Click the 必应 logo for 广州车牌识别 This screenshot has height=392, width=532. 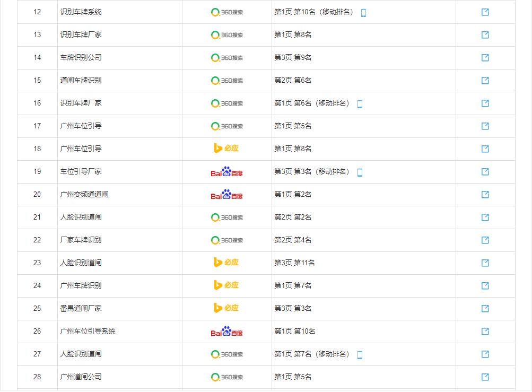click(226, 285)
